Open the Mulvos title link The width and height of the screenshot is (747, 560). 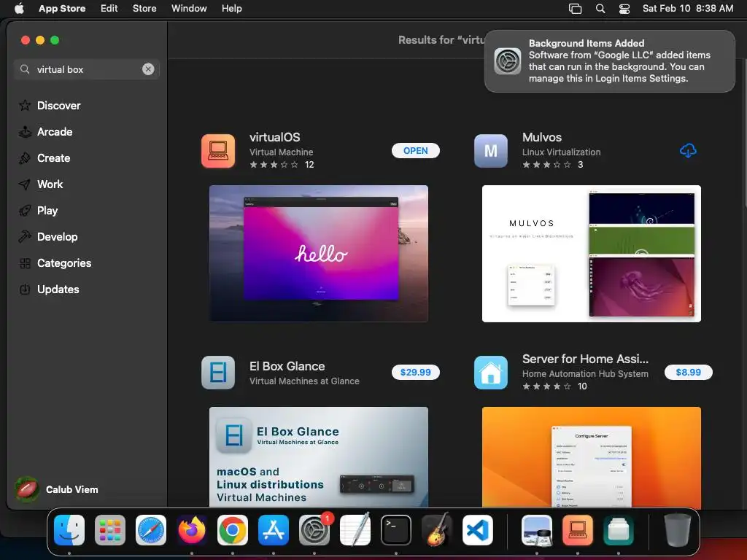(x=542, y=137)
